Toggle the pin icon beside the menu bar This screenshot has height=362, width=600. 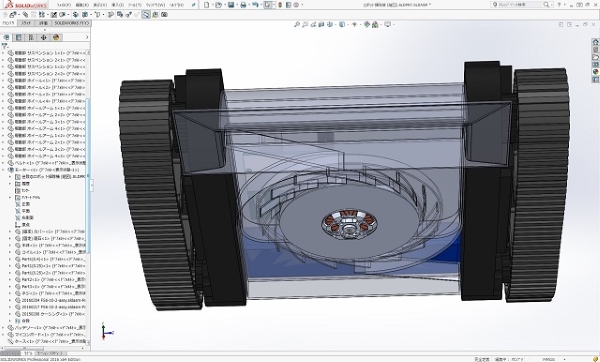click(x=194, y=5)
